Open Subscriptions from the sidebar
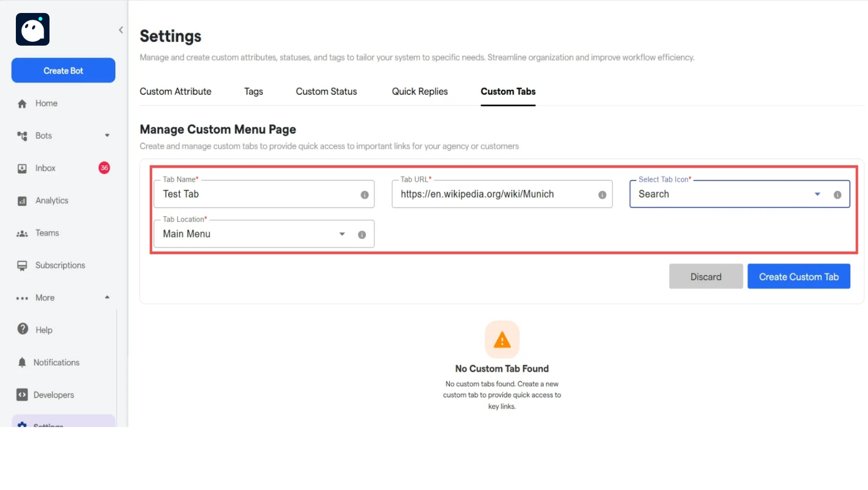 (x=60, y=265)
